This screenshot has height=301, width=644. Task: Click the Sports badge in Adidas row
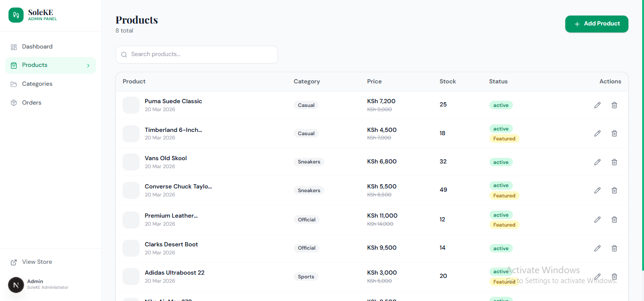tap(306, 277)
